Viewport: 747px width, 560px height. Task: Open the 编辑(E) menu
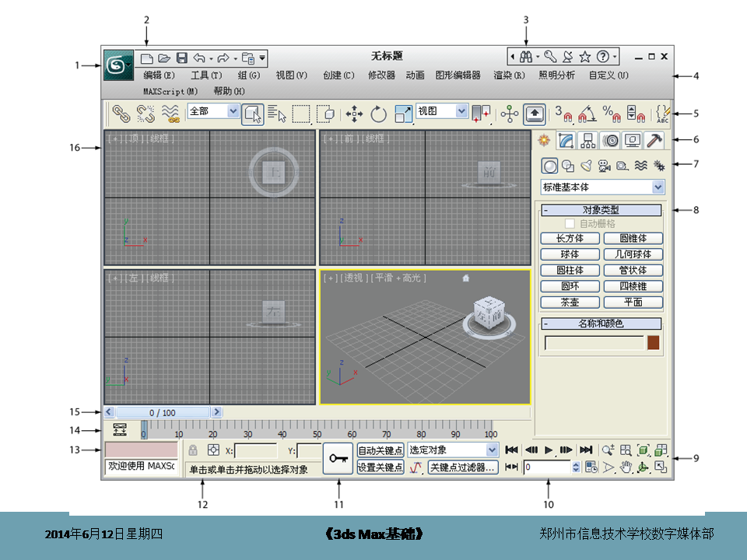click(159, 75)
